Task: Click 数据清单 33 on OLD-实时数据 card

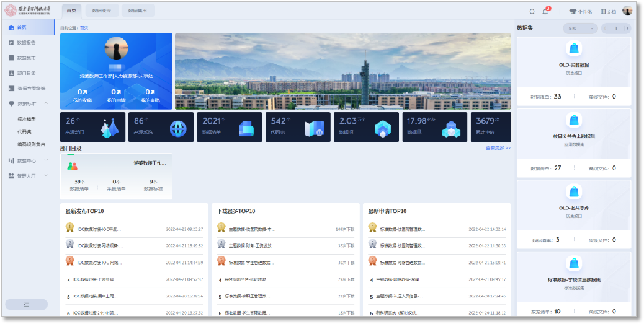Action: click(546, 97)
